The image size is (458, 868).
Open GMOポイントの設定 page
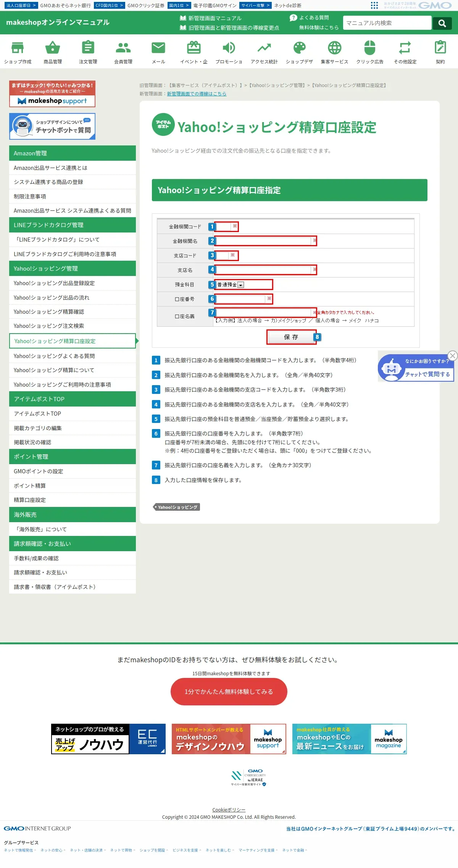[x=73, y=471]
